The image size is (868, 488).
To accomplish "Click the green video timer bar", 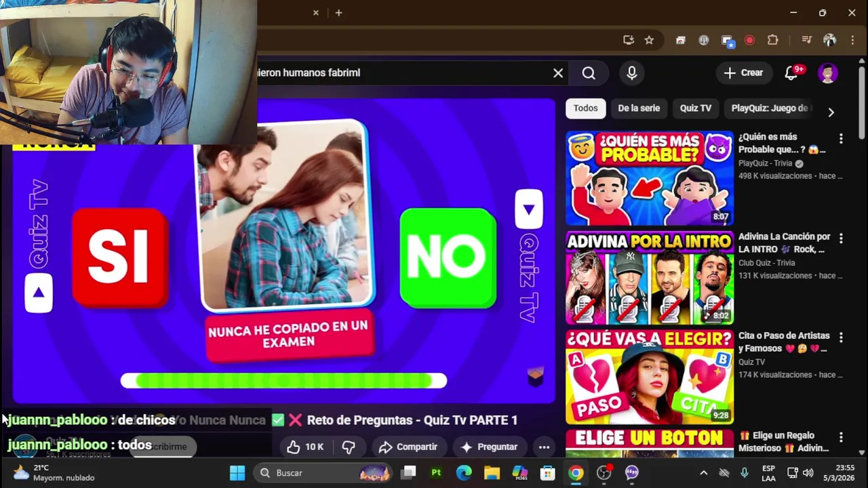I will click(x=283, y=381).
